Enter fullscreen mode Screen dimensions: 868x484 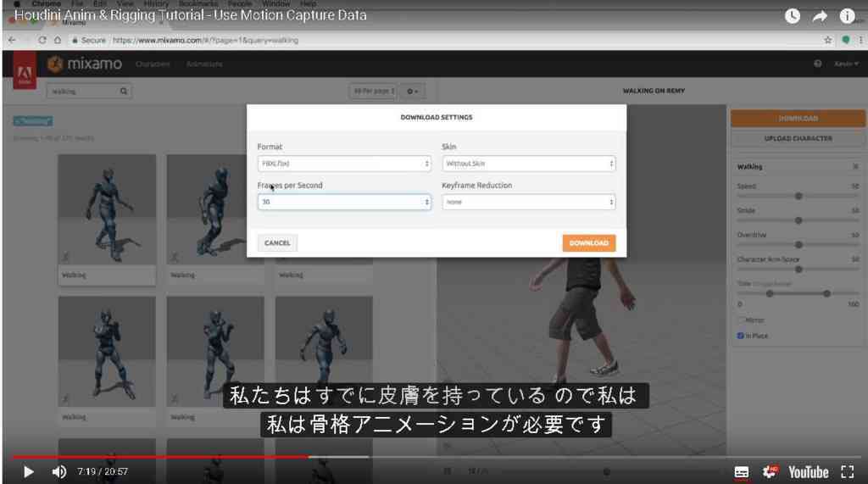(x=847, y=472)
